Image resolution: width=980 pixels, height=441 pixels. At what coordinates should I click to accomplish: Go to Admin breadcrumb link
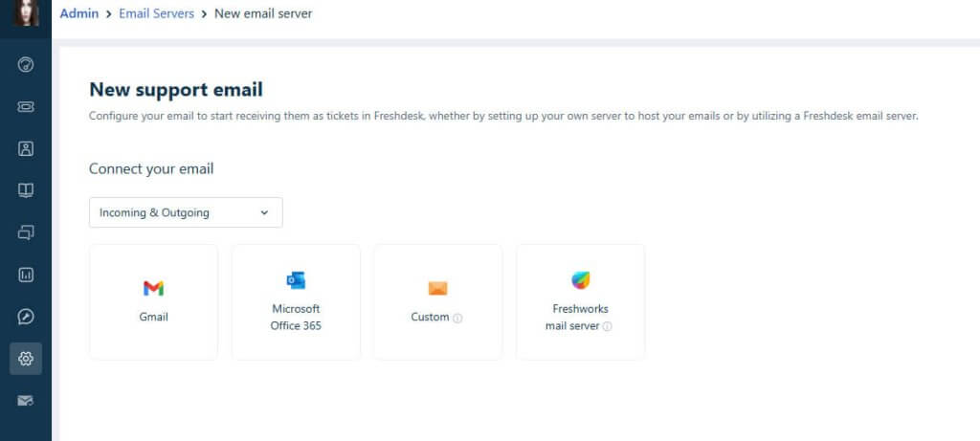pyautogui.click(x=79, y=13)
